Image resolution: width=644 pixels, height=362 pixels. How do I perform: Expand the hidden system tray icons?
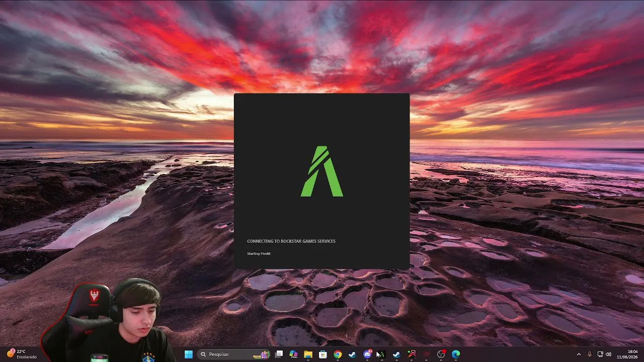click(579, 354)
